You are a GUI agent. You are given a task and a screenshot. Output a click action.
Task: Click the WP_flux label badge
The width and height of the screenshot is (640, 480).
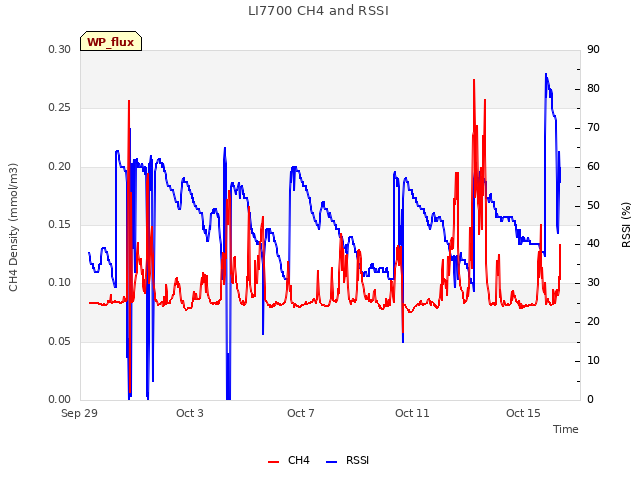click(111, 41)
